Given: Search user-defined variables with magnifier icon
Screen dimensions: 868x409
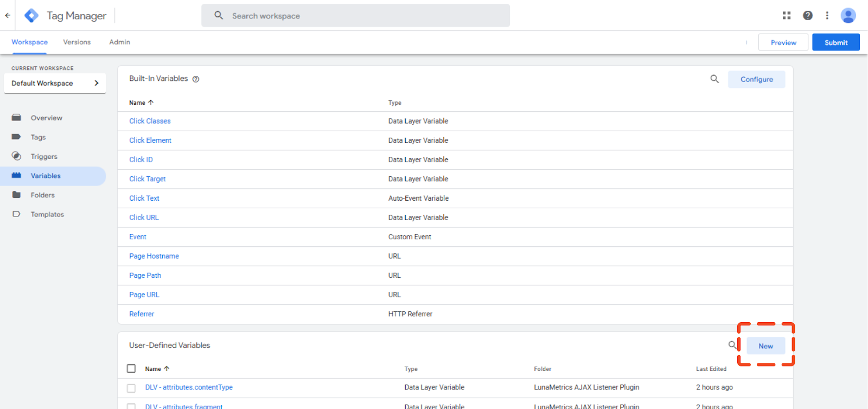Looking at the screenshot, I should (732, 345).
